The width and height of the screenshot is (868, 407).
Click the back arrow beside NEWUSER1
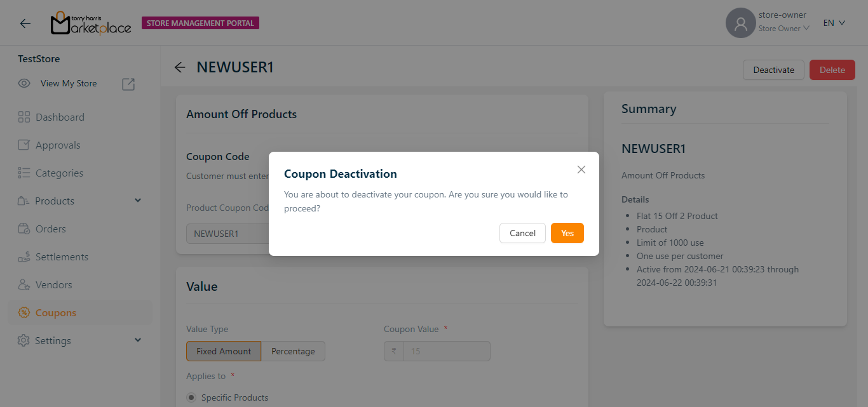(180, 67)
